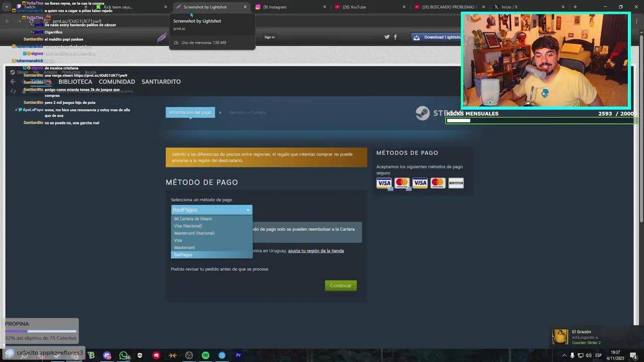
Task: Click the Steam back arrow
Action: coord(13,81)
